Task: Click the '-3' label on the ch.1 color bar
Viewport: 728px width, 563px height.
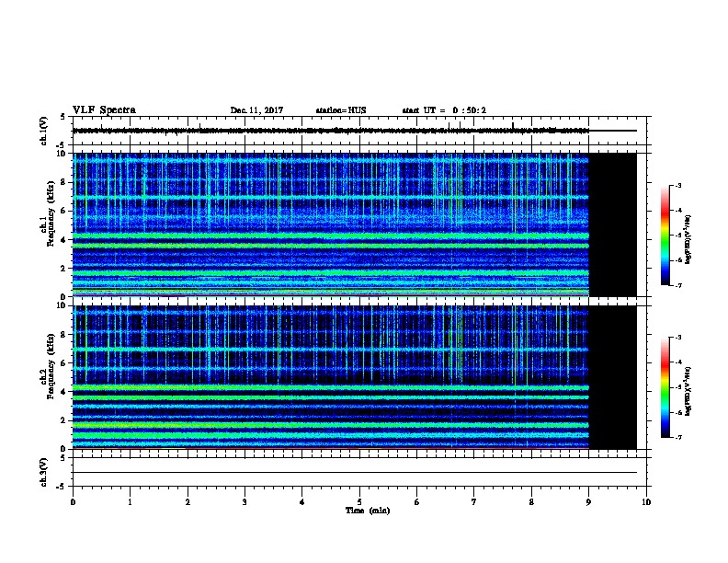Action: (677, 185)
